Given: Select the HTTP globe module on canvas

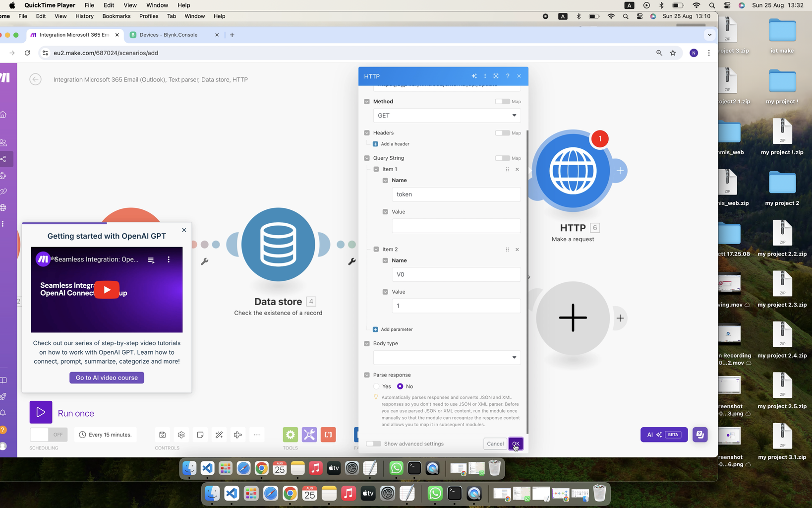Looking at the screenshot, I should (x=573, y=171).
